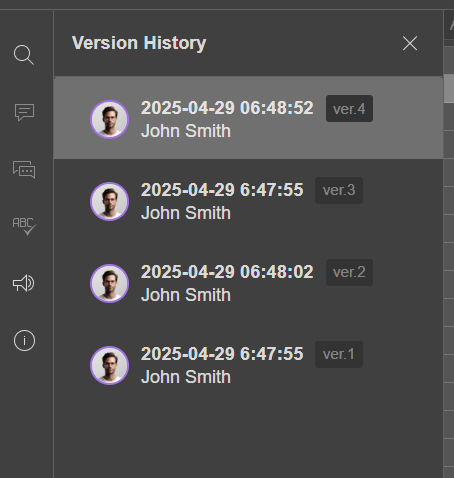This screenshot has width=454, height=478.
Task: Select the ver.1 history entry
Action: click(x=249, y=364)
